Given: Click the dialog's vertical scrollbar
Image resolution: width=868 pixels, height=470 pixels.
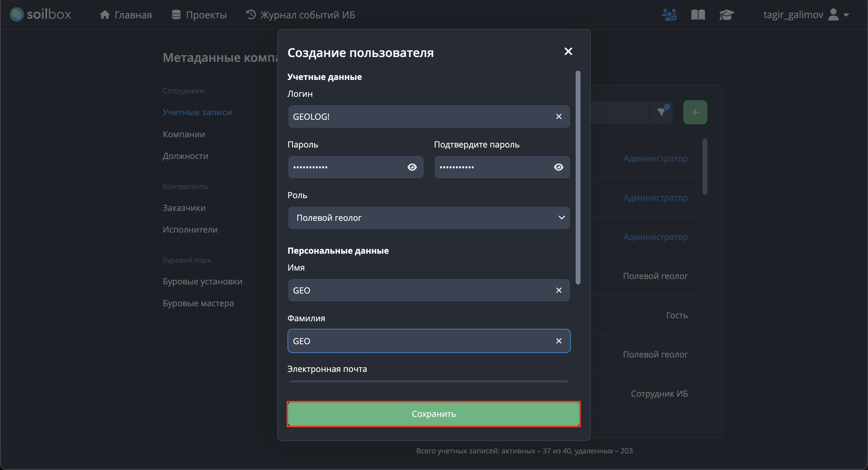Looking at the screenshot, I should point(578,177).
